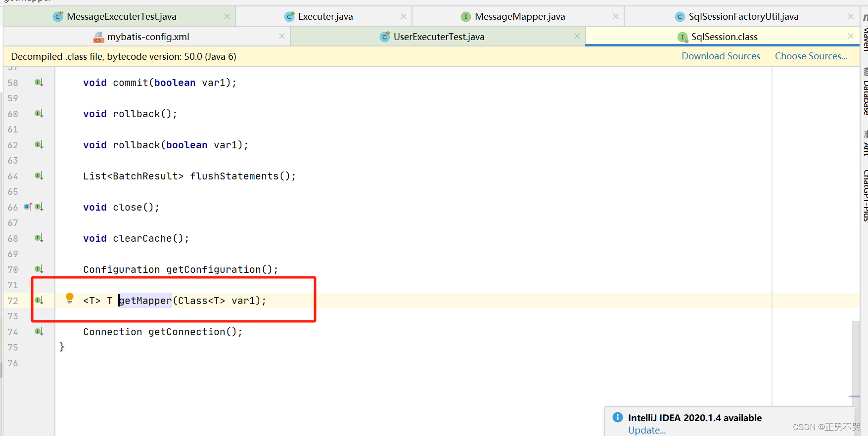The image size is (868, 436).
Task: Click the overrides gutter icon on line 66
Action: pos(28,207)
